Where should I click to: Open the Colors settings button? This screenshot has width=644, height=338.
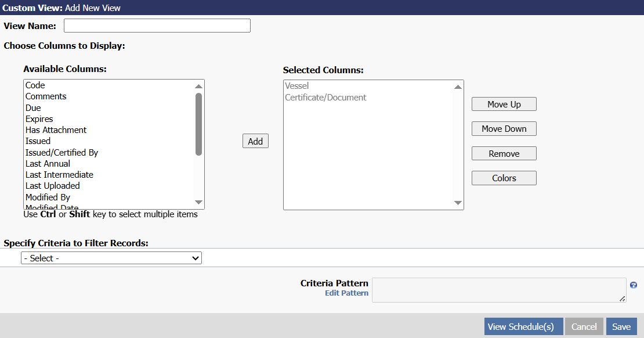[504, 178]
